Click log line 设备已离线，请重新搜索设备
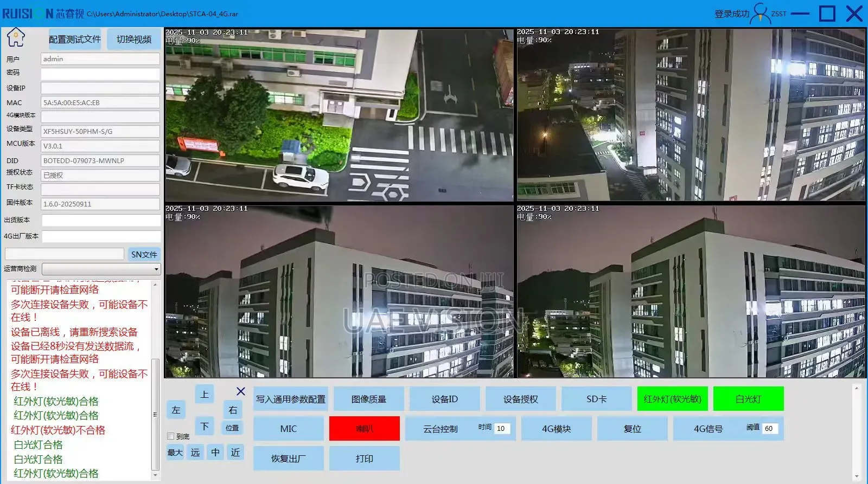The width and height of the screenshot is (868, 484). (x=74, y=332)
